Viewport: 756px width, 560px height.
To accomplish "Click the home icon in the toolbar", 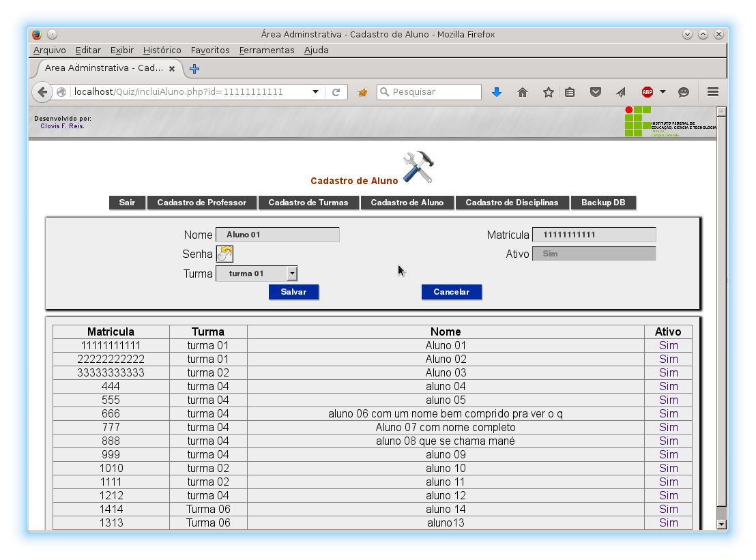I will 523,91.
